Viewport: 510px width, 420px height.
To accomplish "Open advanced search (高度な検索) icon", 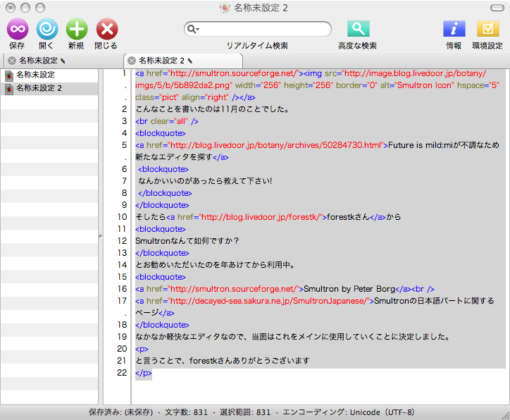I will (x=358, y=29).
